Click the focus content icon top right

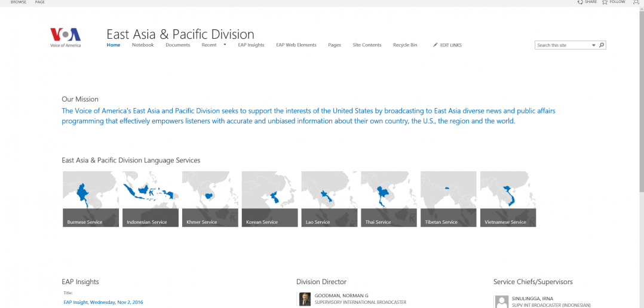(636, 2)
